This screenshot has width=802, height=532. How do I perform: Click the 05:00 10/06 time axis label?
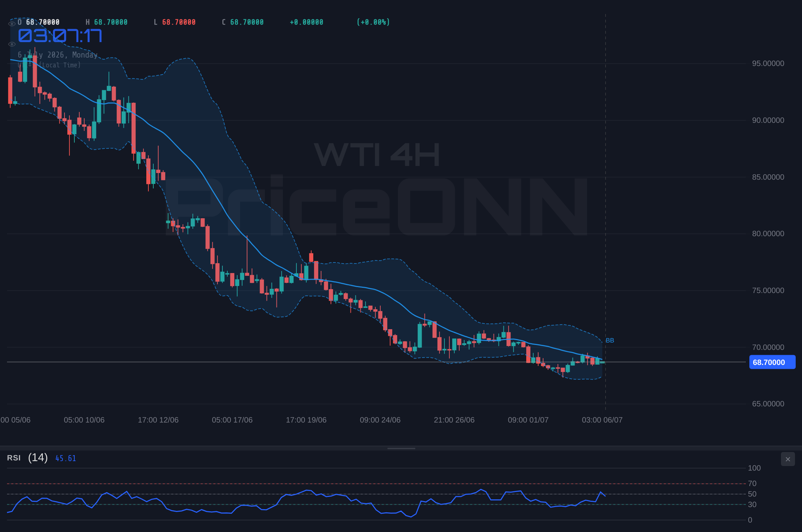pos(84,420)
